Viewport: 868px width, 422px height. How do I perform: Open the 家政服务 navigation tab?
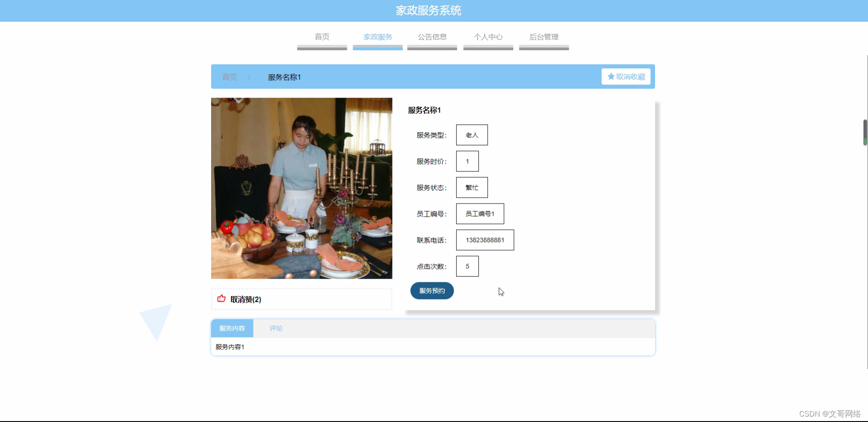377,37
